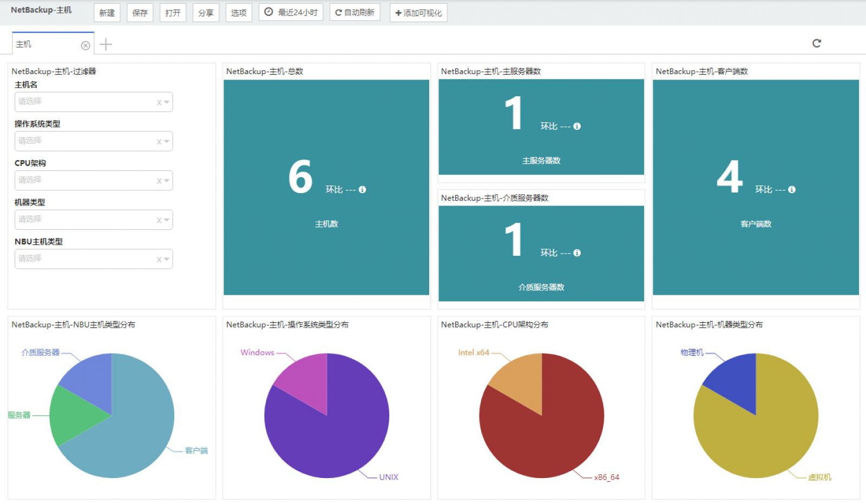
Task: Click the 打开 button
Action: pos(173,12)
